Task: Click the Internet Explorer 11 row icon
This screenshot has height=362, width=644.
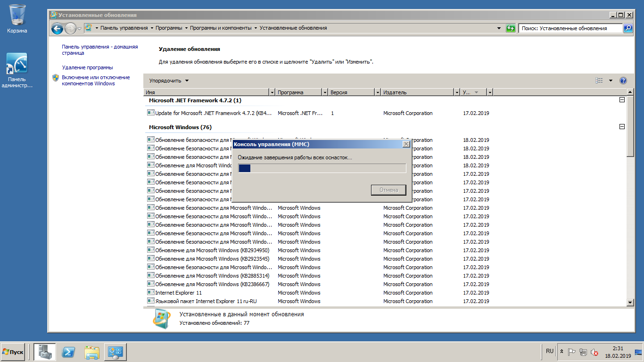Action: 151,292
